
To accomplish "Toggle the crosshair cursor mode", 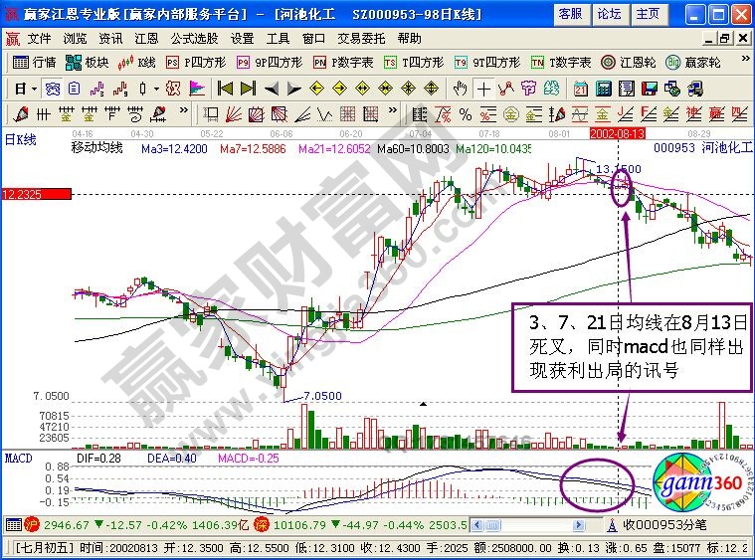I will [x=483, y=88].
